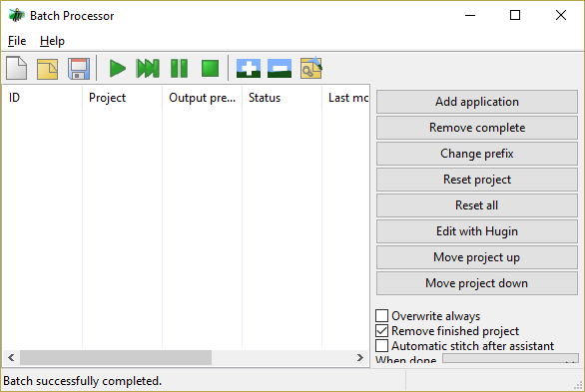Enable Automatic stitch after assistant
This screenshot has height=392, width=585.
[381, 345]
